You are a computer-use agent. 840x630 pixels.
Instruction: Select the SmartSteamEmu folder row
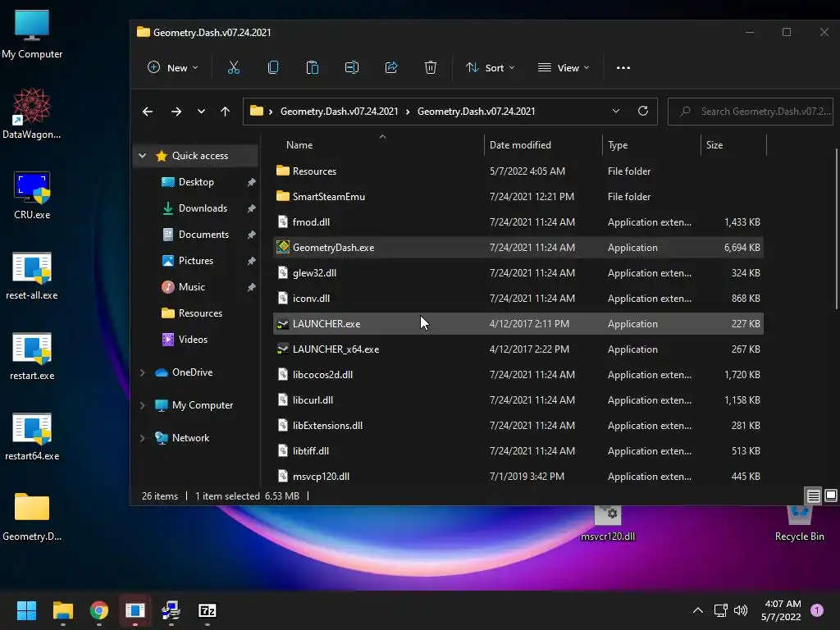coord(518,197)
